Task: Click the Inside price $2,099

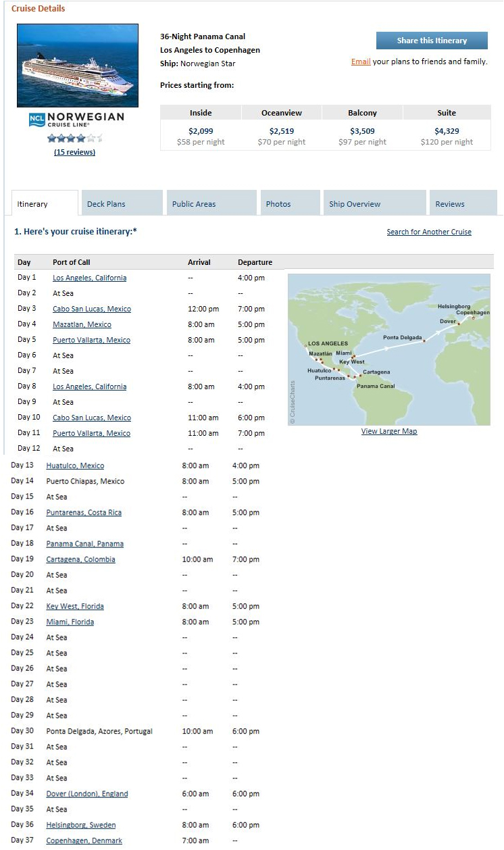Action: tap(201, 131)
